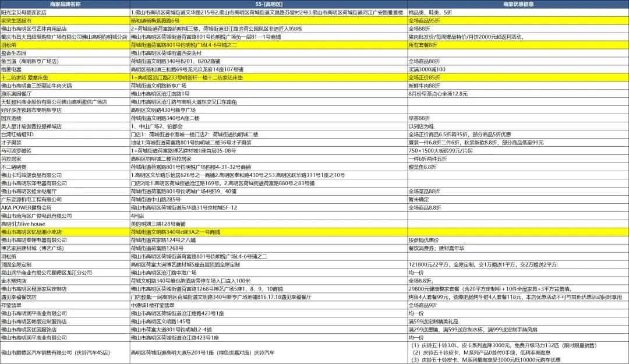This screenshot has height=364, width=629.
Task: Select the 祥莹翡翠 brand cell
Action: (x=65, y=305)
